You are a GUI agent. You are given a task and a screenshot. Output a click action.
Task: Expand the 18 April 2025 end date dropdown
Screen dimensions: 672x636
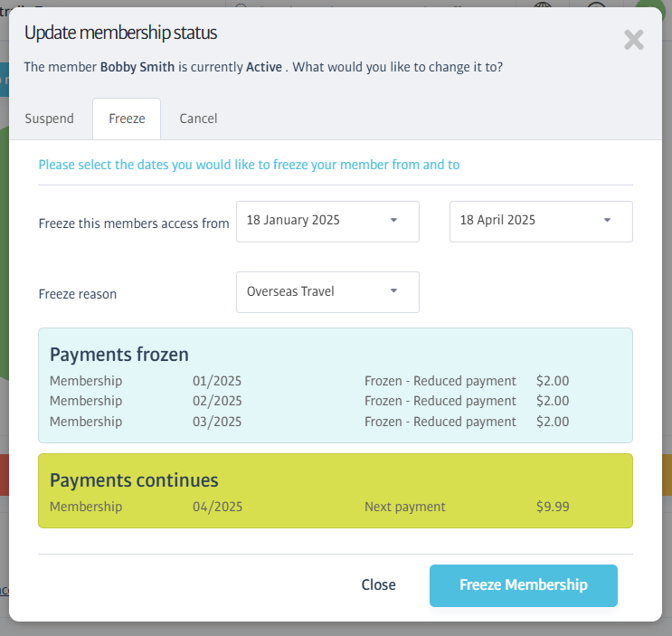[541, 222]
